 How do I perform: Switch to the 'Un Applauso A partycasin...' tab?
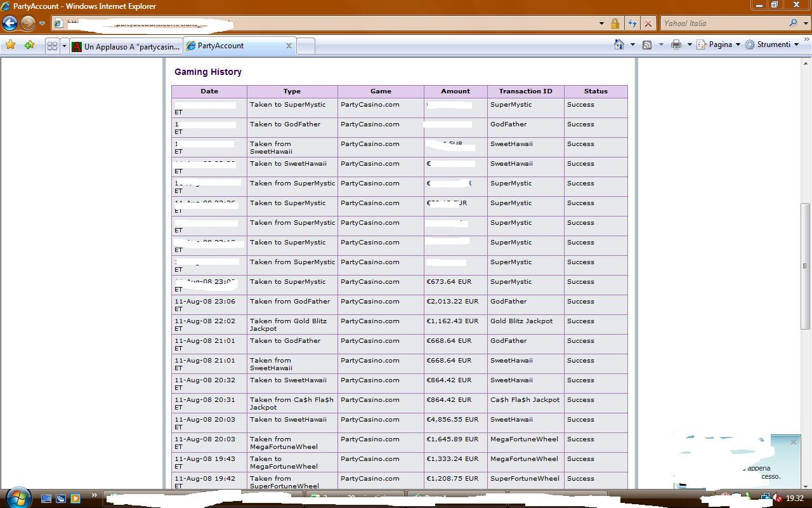coord(126,46)
